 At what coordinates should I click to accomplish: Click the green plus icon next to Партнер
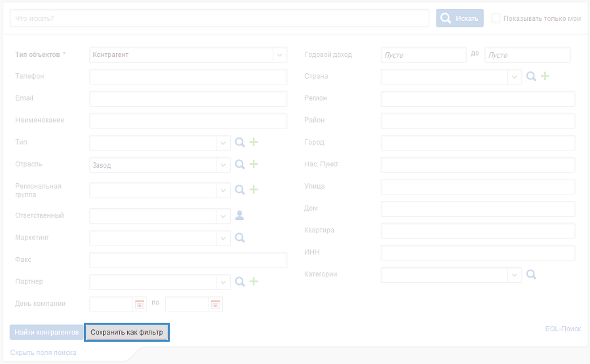(x=254, y=282)
